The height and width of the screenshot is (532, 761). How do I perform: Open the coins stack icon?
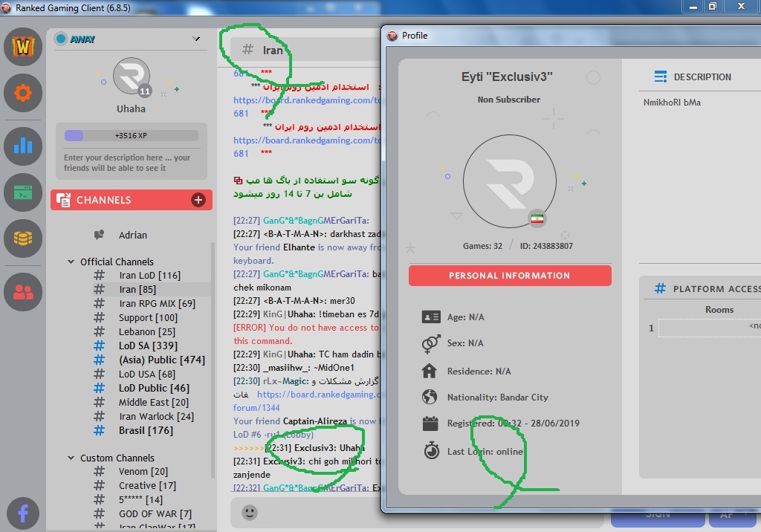point(23,239)
